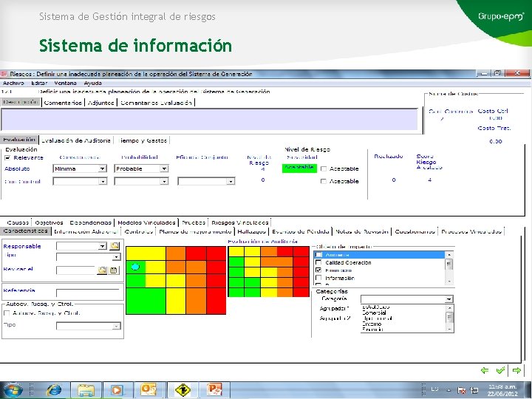Check Aceptable on the Absoluto row
This screenshot has width=532, height=399.
pos(324,168)
